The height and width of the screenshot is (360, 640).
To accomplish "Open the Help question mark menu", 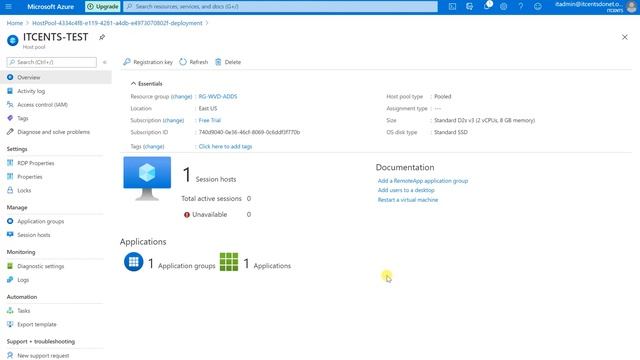I will pyautogui.click(x=520, y=7).
